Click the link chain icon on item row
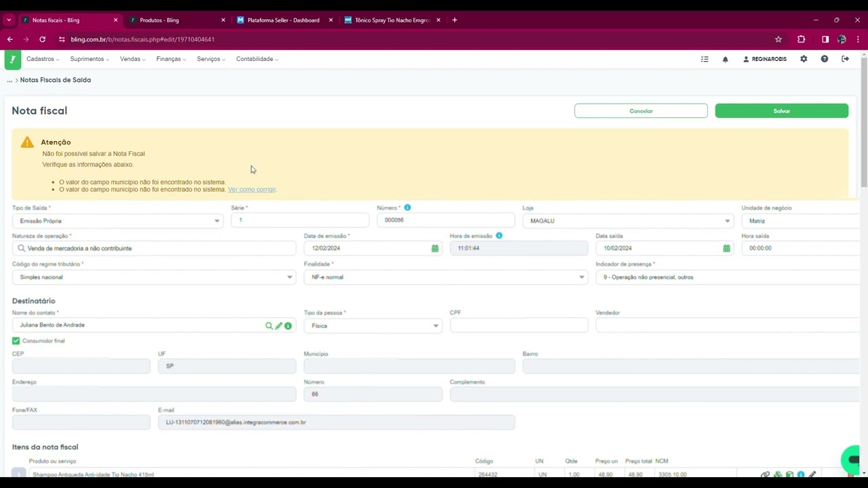868x488 pixels. tap(765, 474)
